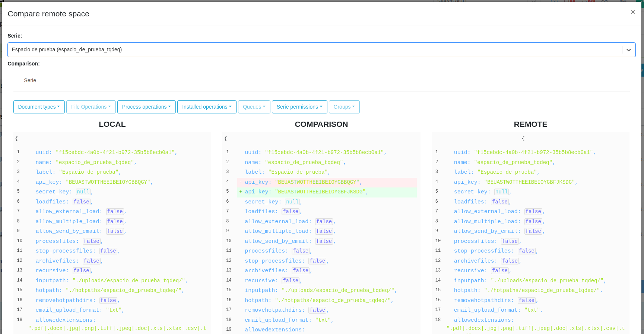Expand the Process operations menu
This screenshot has width=644, height=334.
146,107
